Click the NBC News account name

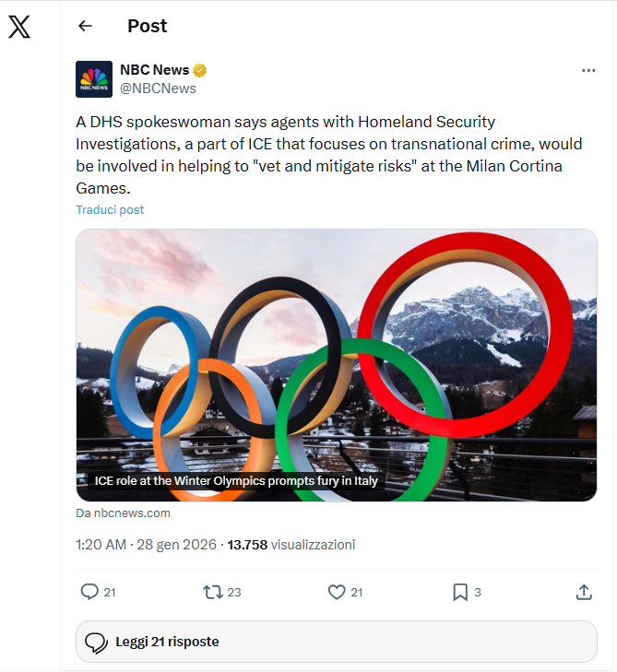coord(154,70)
